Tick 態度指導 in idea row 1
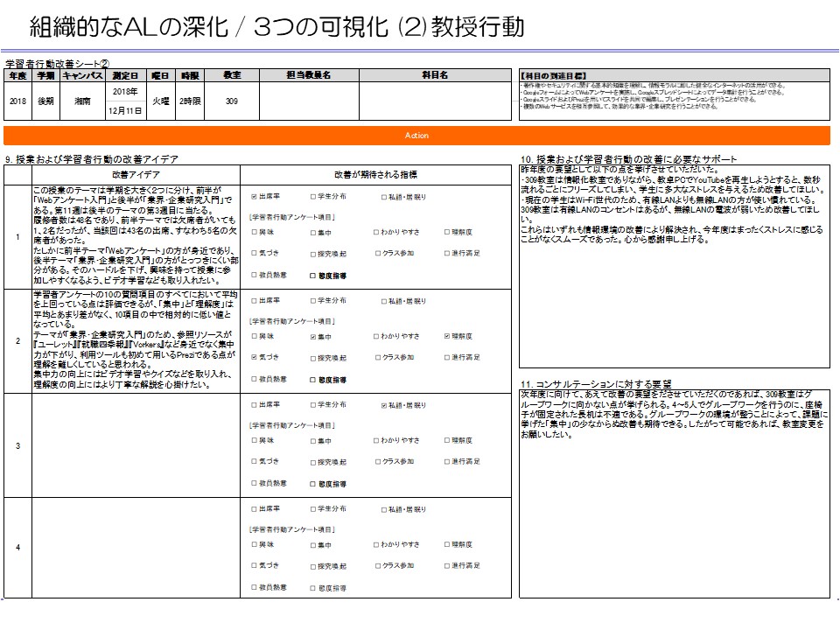This screenshot has height=630, width=840. 313,276
